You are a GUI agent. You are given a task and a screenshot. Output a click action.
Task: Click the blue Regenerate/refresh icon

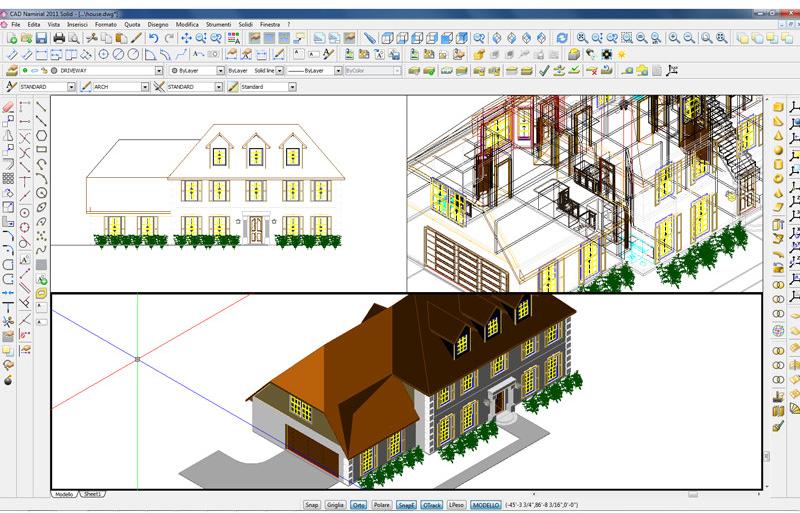point(561,38)
